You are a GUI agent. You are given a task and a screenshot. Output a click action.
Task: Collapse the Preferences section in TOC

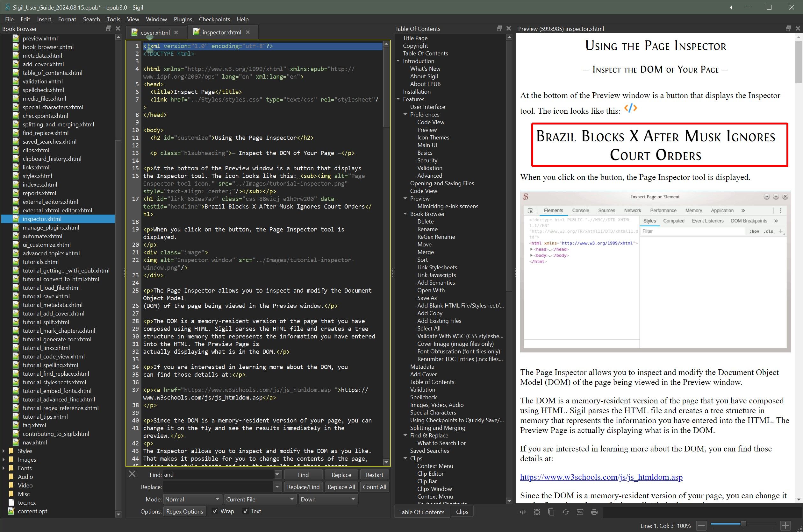[x=405, y=115]
